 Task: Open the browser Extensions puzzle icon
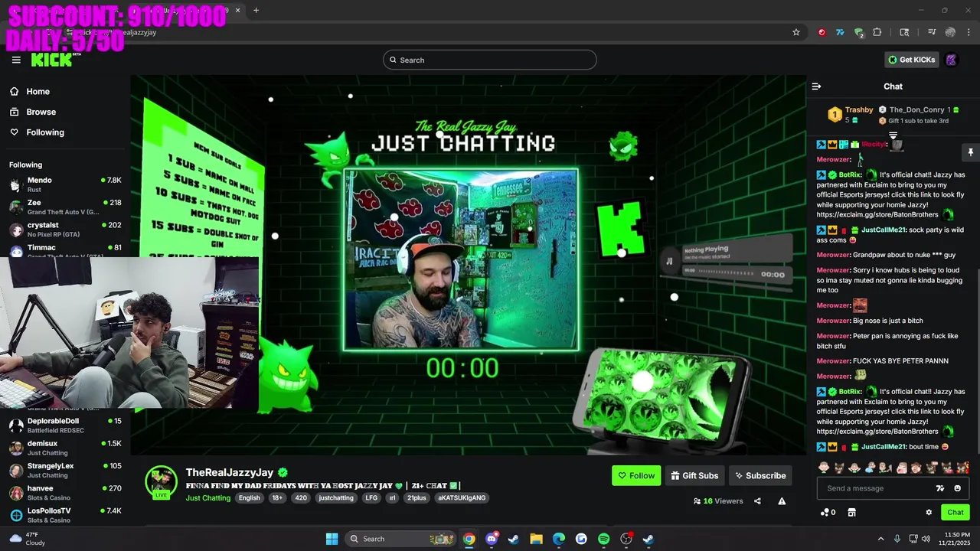coord(877,32)
